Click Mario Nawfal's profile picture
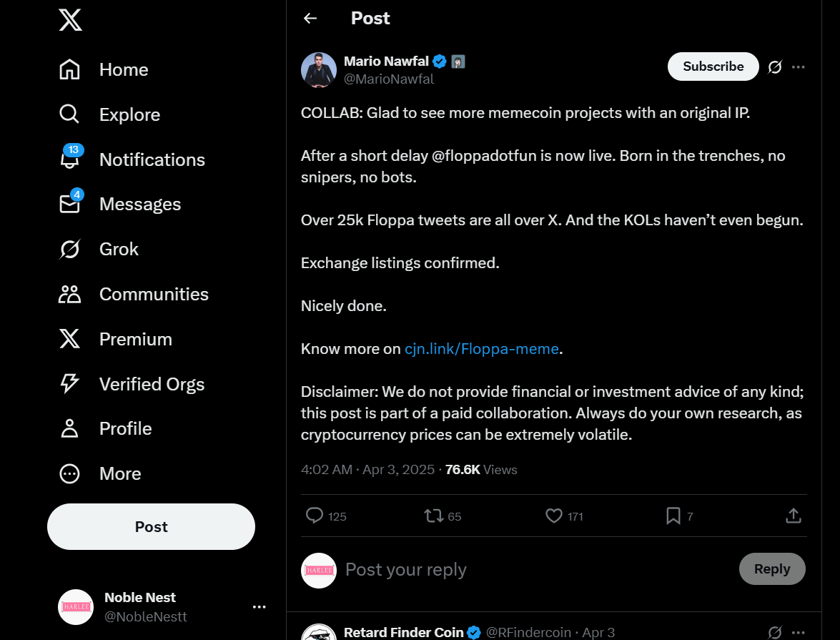This screenshot has height=640, width=840. click(319, 70)
